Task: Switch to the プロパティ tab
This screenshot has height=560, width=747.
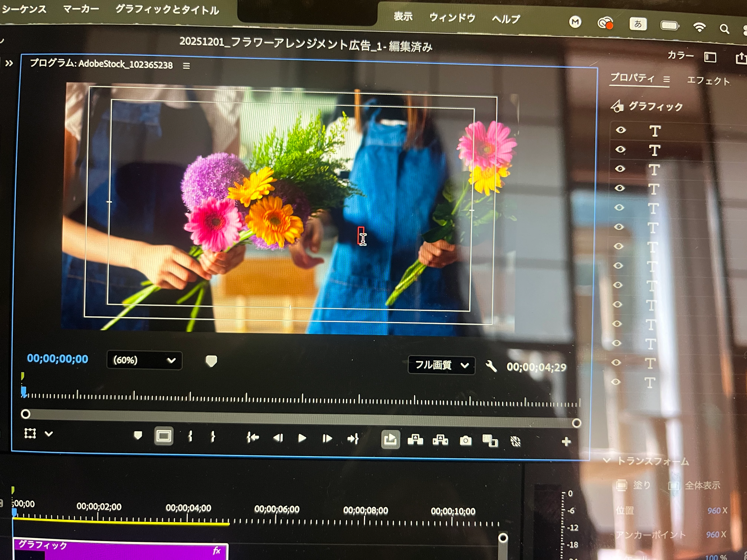Action: click(633, 78)
